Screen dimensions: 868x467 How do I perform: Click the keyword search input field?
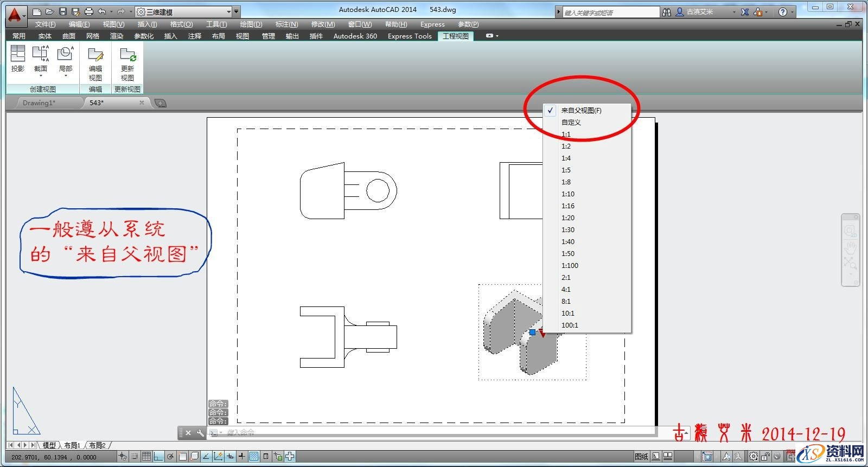point(610,12)
